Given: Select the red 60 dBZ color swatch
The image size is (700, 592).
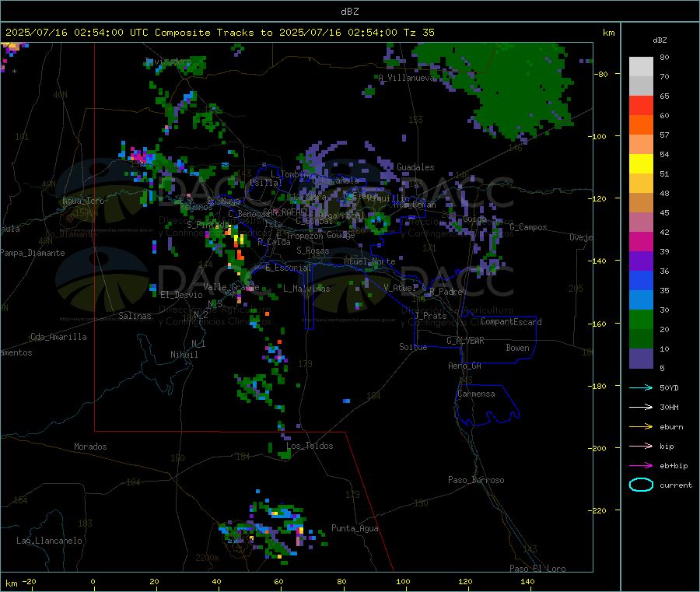Looking at the screenshot, I should [641, 105].
